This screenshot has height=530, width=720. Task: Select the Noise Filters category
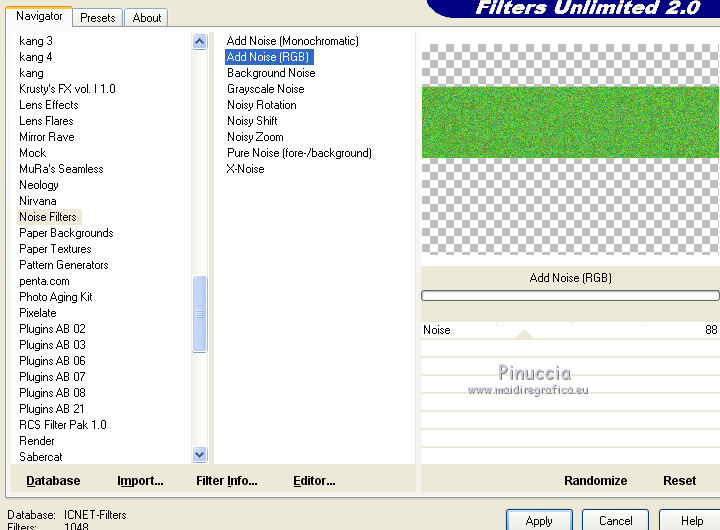click(x=48, y=217)
